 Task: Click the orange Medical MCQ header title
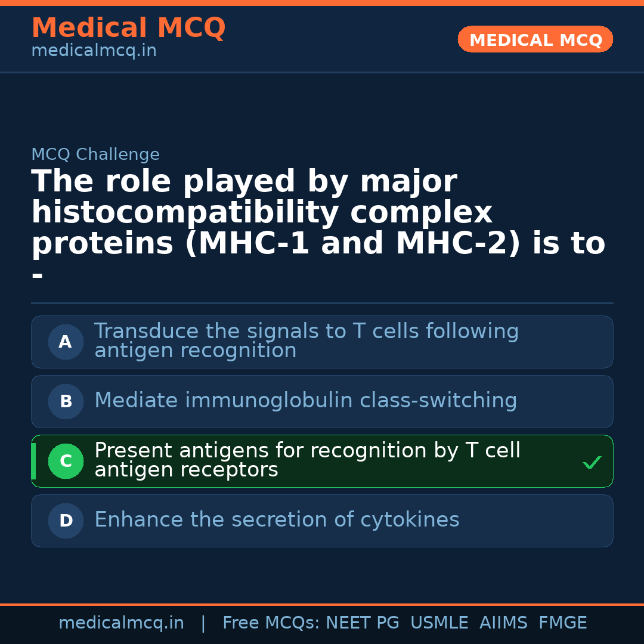tap(128, 28)
